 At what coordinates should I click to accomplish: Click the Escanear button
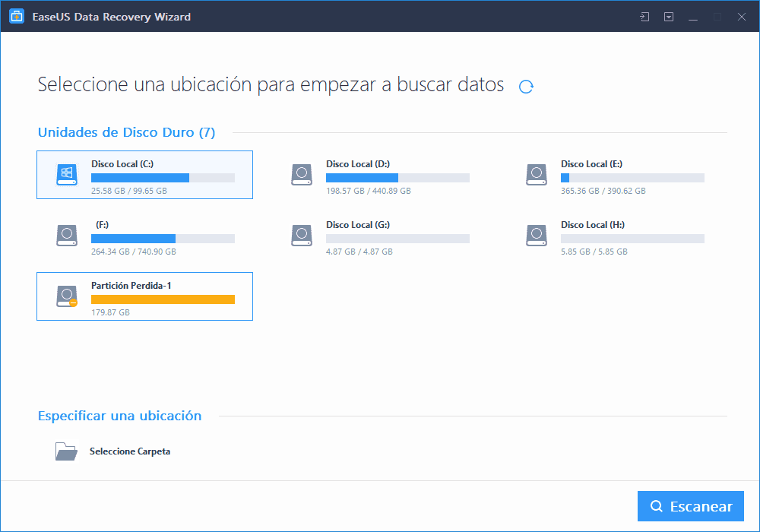point(691,506)
